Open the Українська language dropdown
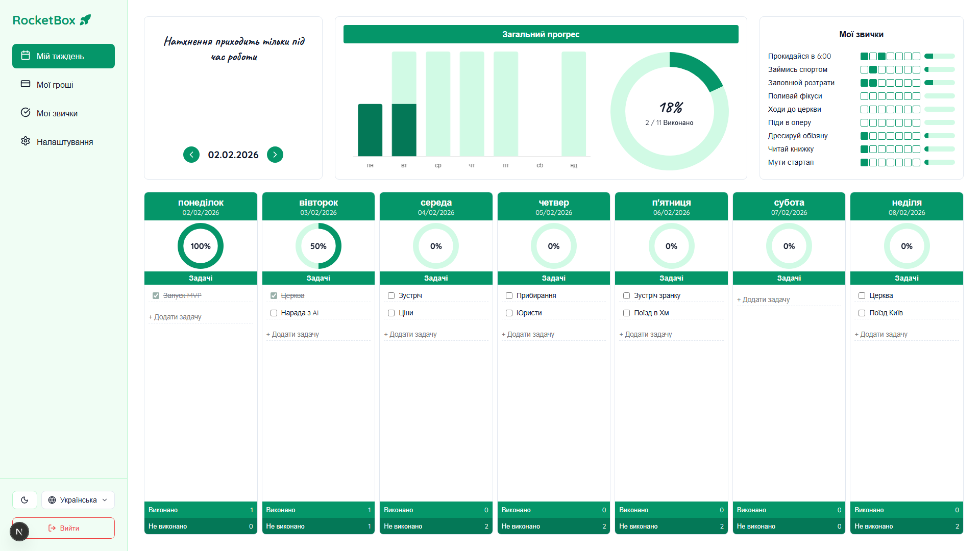The height and width of the screenshot is (551, 980). [78, 500]
